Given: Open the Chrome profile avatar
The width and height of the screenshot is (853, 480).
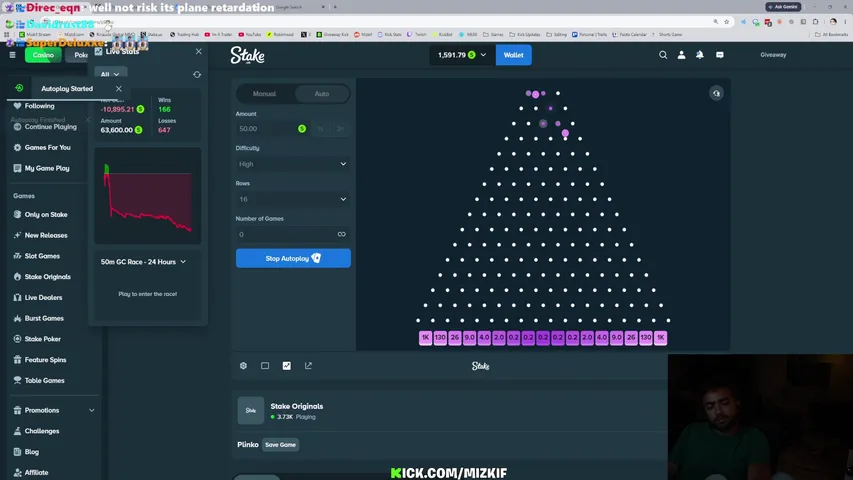Looking at the screenshot, I should [833, 22].
